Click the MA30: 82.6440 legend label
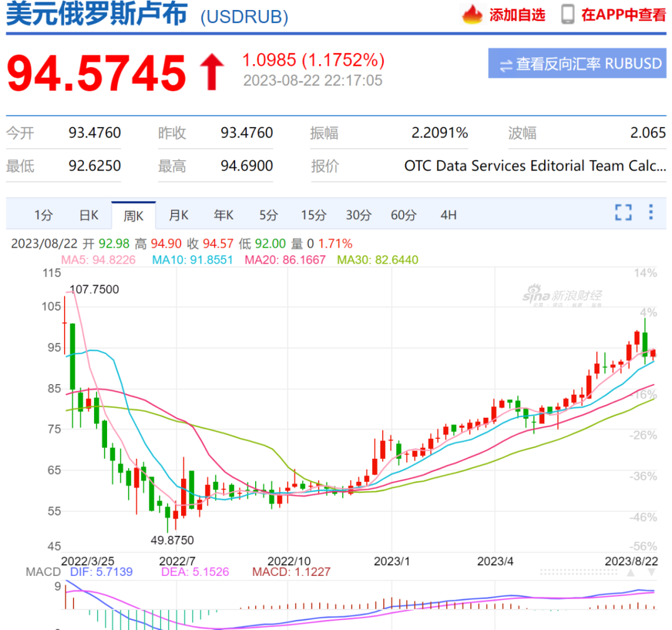 pos(378,260)
